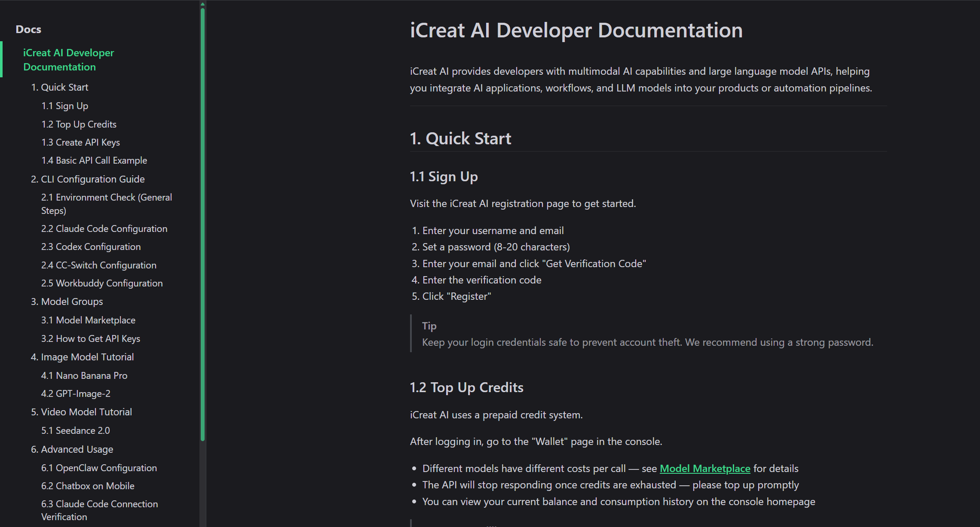This screenshot has width=980, height=527.
Task: Click bullet about viewing balance and consumption history
Action: point(619,502)
